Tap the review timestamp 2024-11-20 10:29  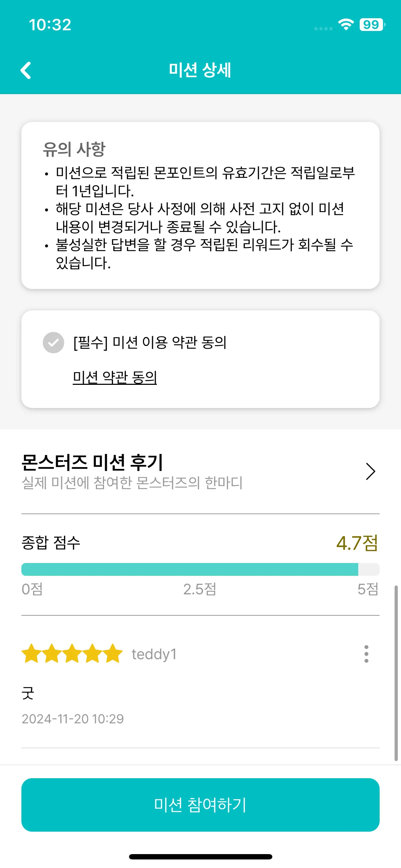tap(73, 719)
